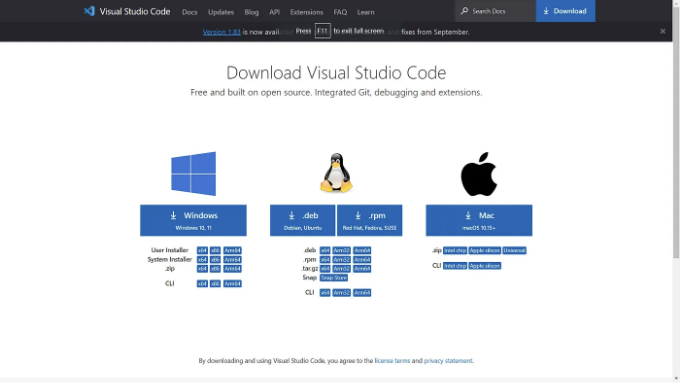Download Windows User Installer x64
The width and height of the screenshot is (680, 383).
click(202, 250)
